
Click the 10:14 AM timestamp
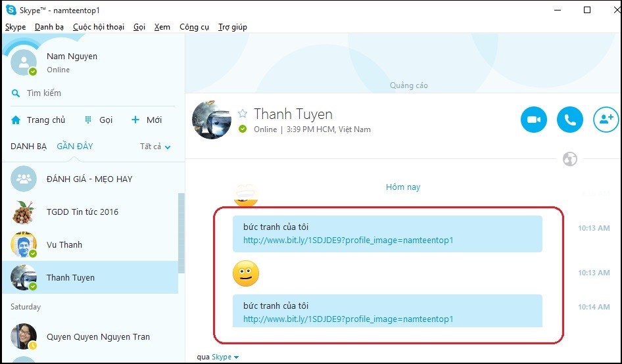594,307
